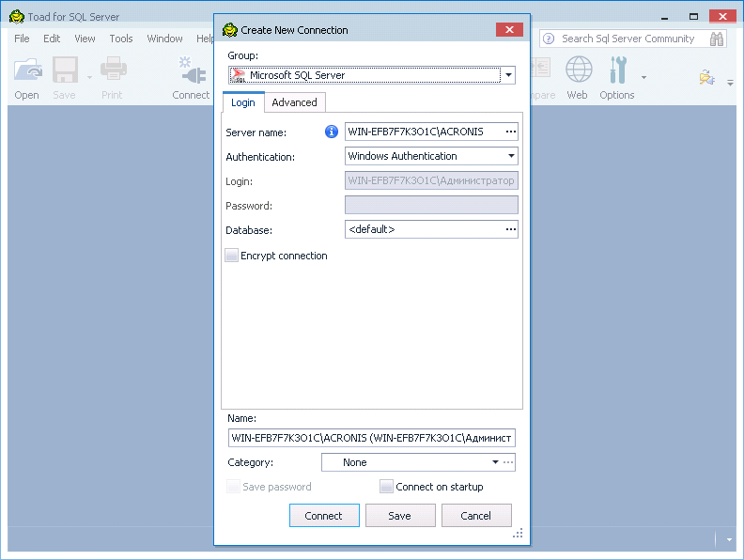Expand the Category dropdown showing None
This screenshot has width=744, height=560.
coord(495,462)
